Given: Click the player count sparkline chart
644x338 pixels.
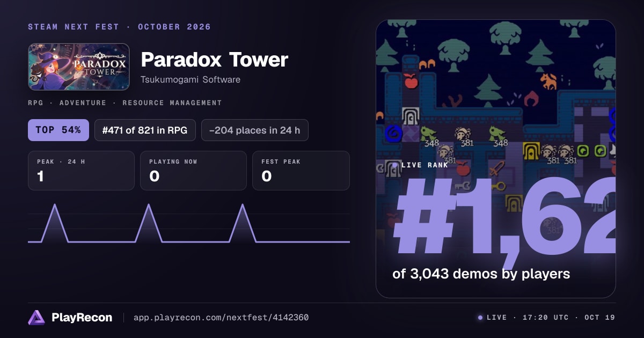Looking at the screenshot, I should tap(189, 224).
